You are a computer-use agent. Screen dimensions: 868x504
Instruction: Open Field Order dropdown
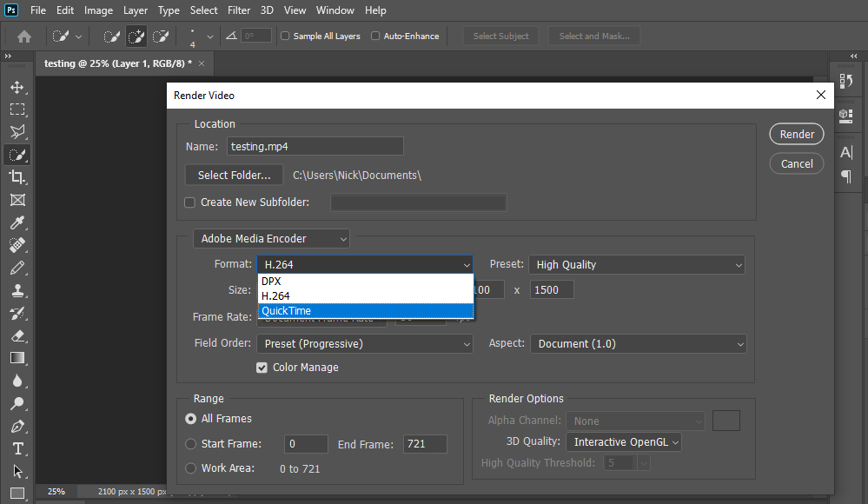[x=365, y=344]
